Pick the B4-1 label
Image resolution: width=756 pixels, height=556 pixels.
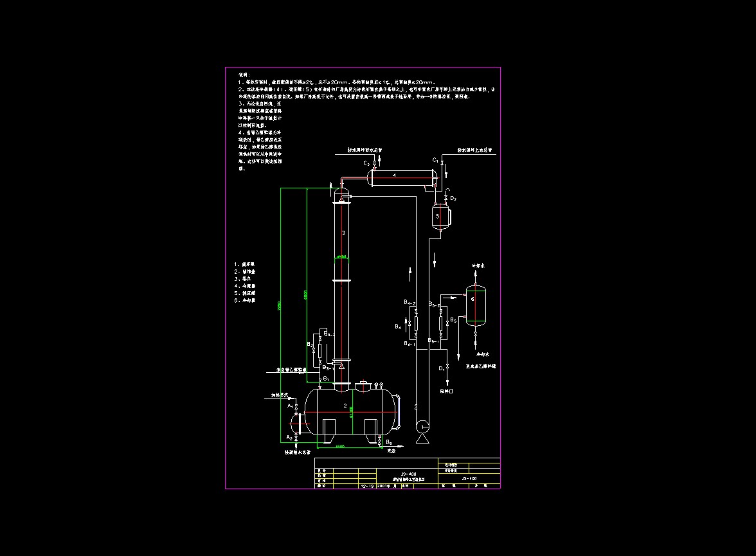410,344
